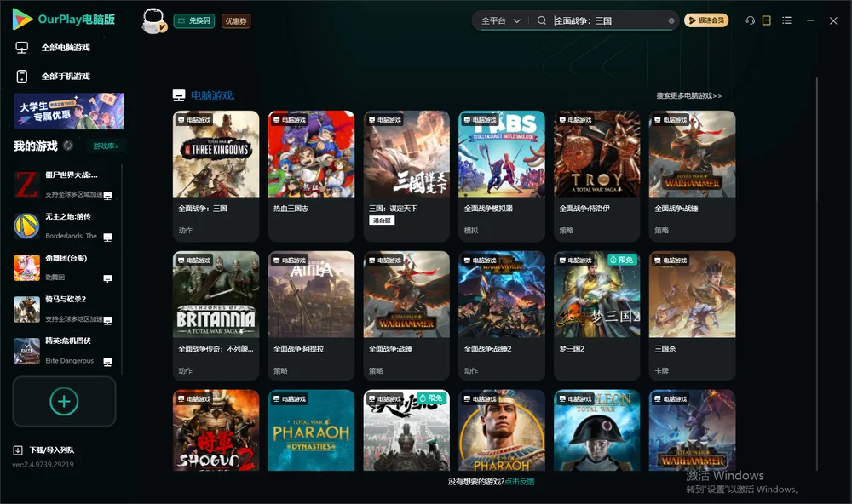Open the 优惠券 coupon button
852x504 pixels.
236,20
